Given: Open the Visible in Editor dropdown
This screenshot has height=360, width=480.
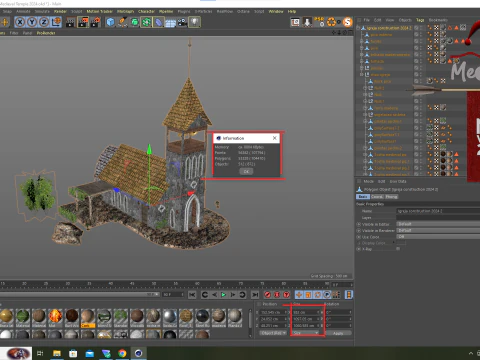Looking at the screenshot, I should coord(438,224).
